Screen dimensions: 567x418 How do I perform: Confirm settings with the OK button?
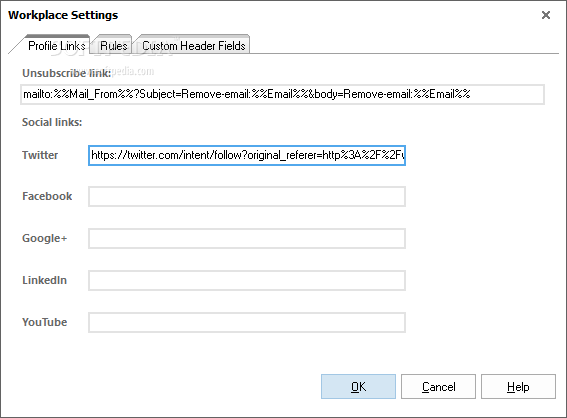tap(358, 387)
